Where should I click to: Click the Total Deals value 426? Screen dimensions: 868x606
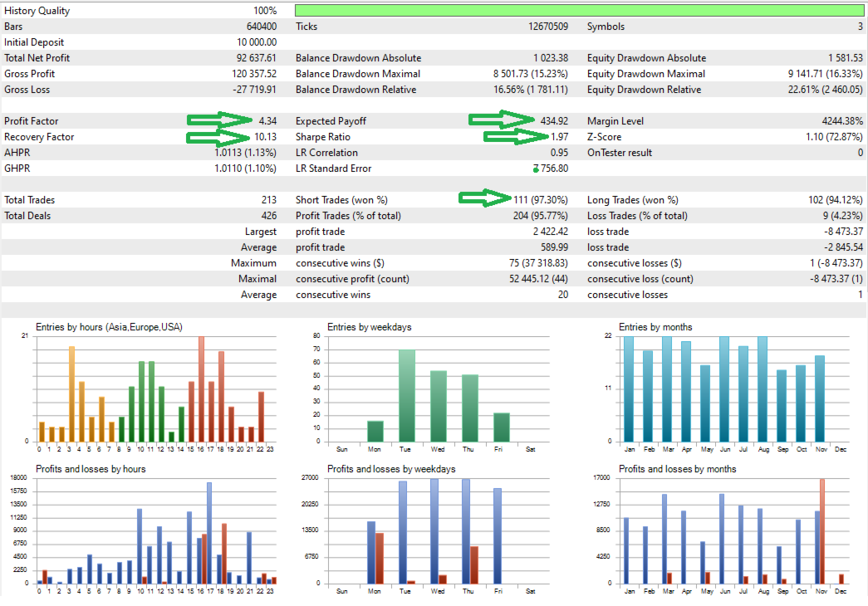click(x=269, y=216)
